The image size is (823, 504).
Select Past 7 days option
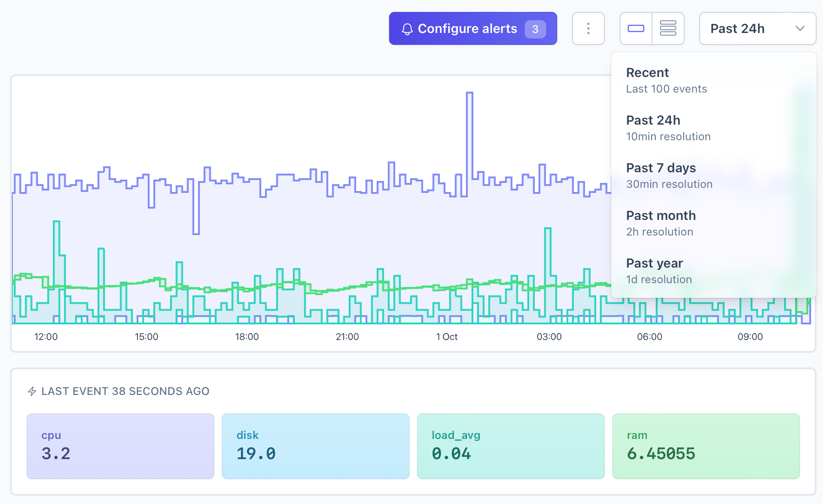click(714, 175)
